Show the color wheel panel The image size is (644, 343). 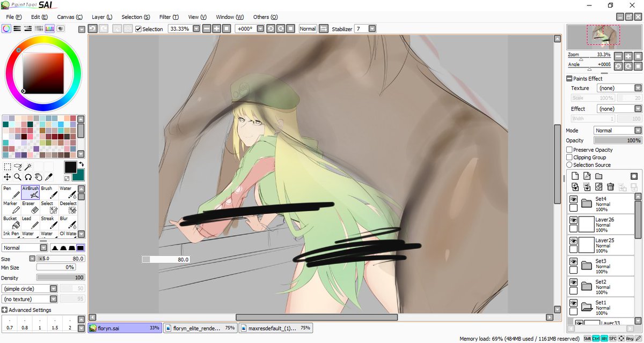[6, 29]
